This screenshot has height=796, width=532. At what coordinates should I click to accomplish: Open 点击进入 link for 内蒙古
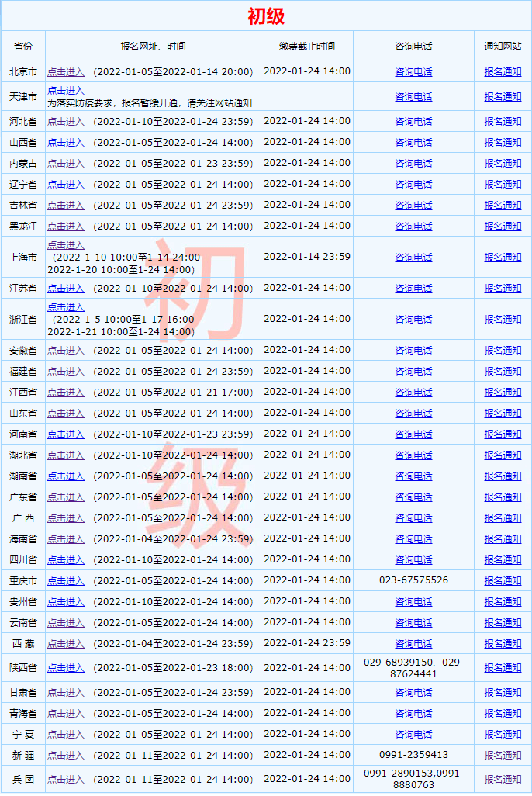(65, 164)
